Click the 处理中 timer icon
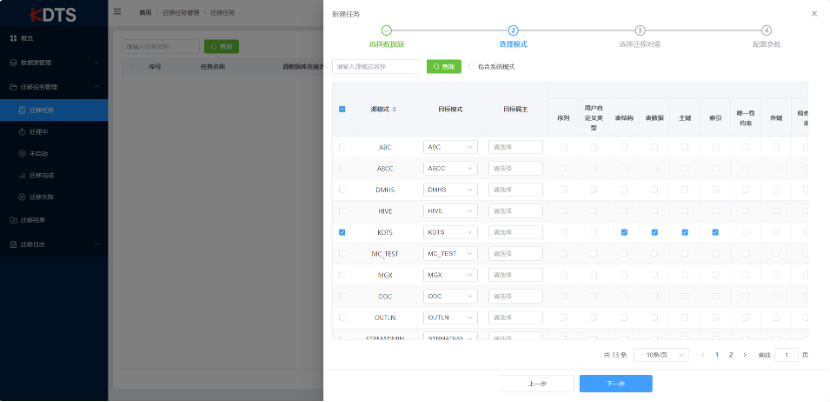This screenshot has width=830, height=402. pyautogui.click(x=22, y=132)
